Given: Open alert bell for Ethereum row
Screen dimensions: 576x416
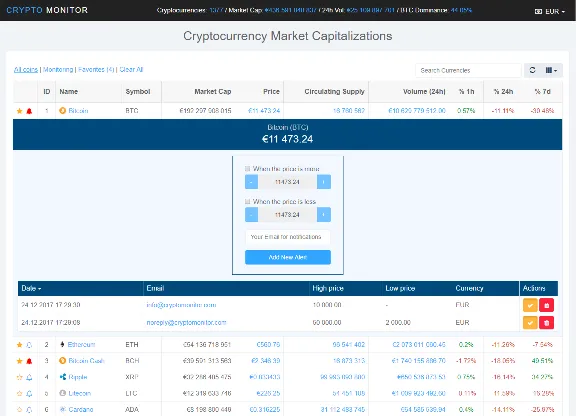Looking at the screenshot, I should (29, 345).
